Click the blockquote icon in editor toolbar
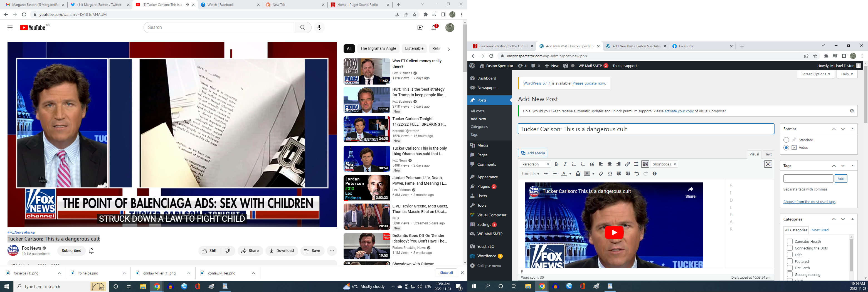 [x=592, y=164]
